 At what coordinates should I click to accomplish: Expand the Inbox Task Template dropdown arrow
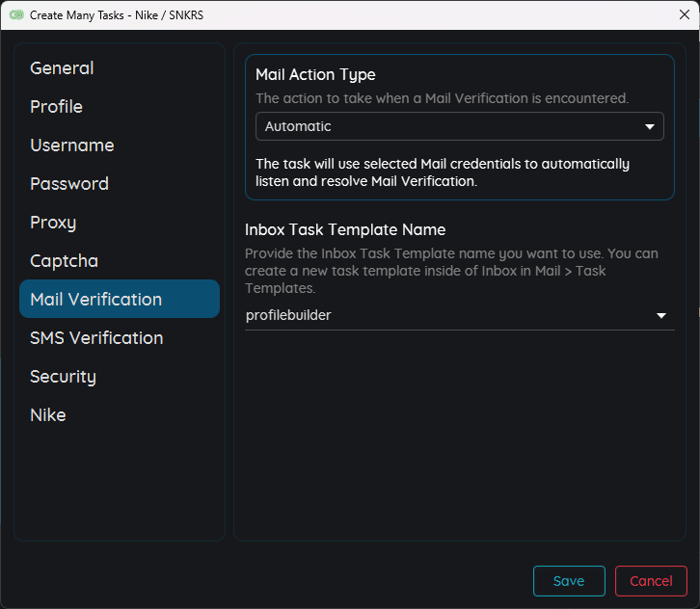point(661,315)
